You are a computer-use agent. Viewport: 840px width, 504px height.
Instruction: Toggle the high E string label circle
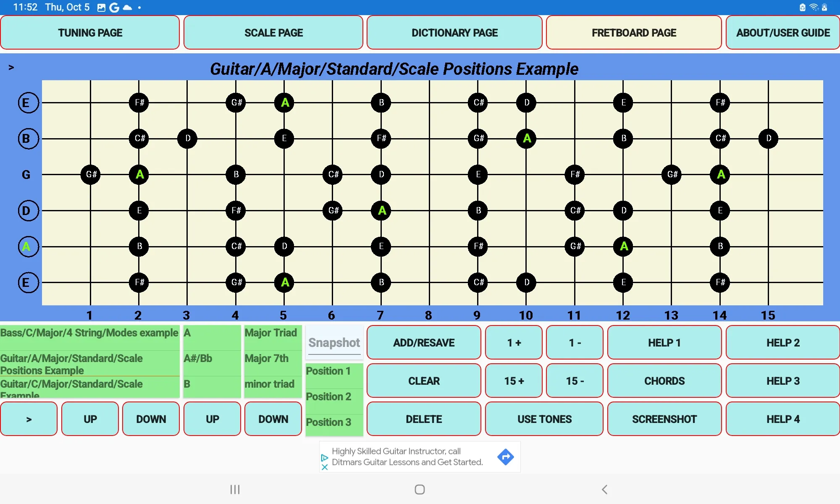(x=28, y=103)
